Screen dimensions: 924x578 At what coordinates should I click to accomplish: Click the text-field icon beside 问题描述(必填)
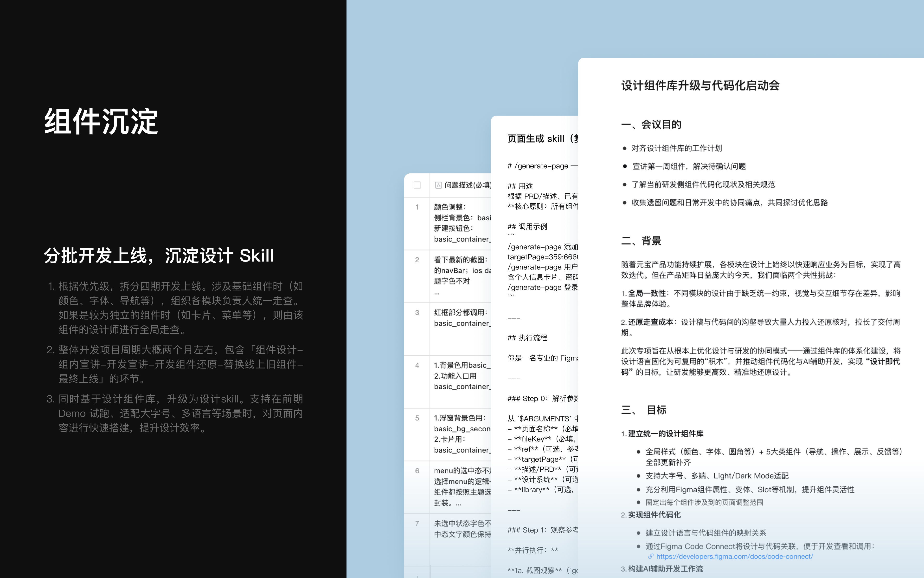[x=438, y=185]
